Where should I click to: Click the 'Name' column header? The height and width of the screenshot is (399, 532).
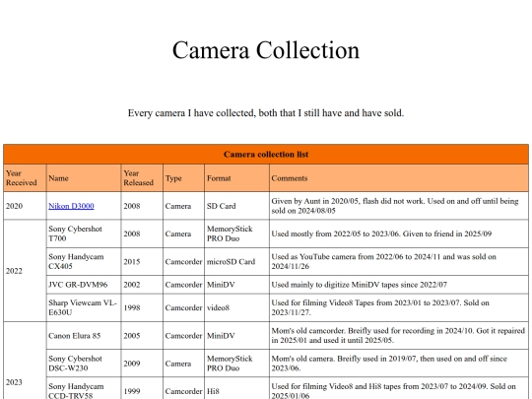click(84, 178)
